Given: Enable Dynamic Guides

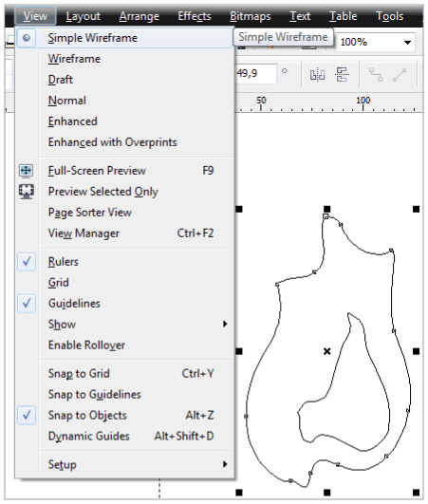Looking at the screenshot, I should click(x=124, y=437).
